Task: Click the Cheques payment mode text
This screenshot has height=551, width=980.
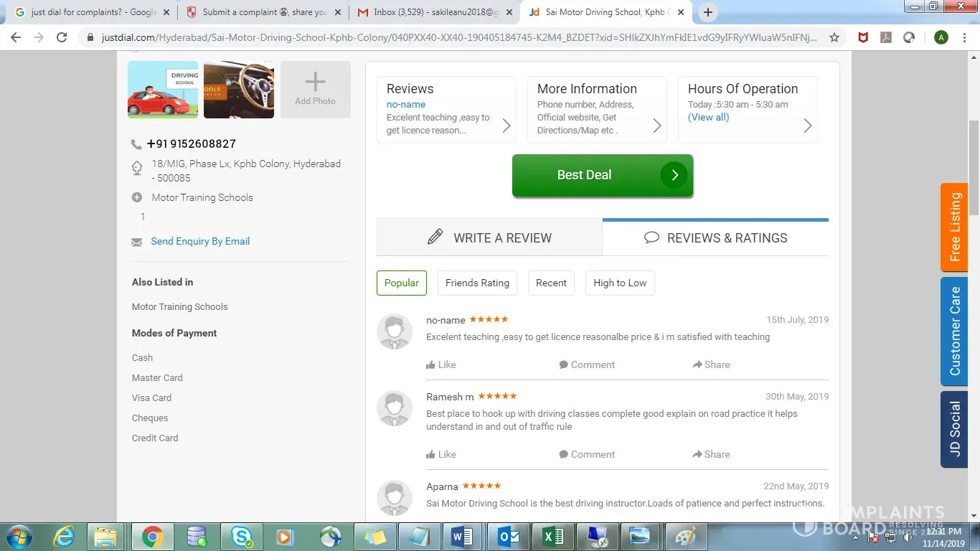Action: 150,418
